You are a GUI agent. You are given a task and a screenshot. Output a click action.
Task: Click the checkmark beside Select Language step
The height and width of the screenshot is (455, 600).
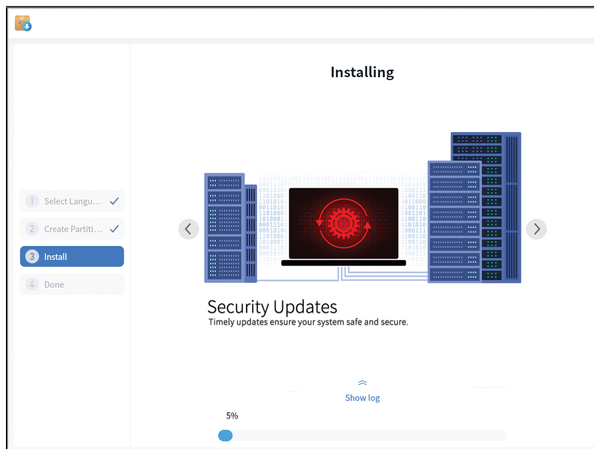(x=114, y=201)
